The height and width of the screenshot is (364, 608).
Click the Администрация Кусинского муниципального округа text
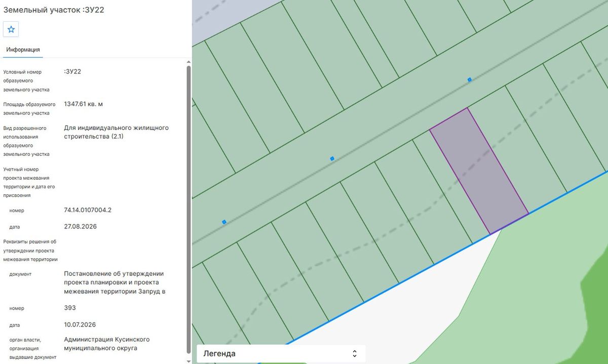pyautogui.click(x=107, y=344)
